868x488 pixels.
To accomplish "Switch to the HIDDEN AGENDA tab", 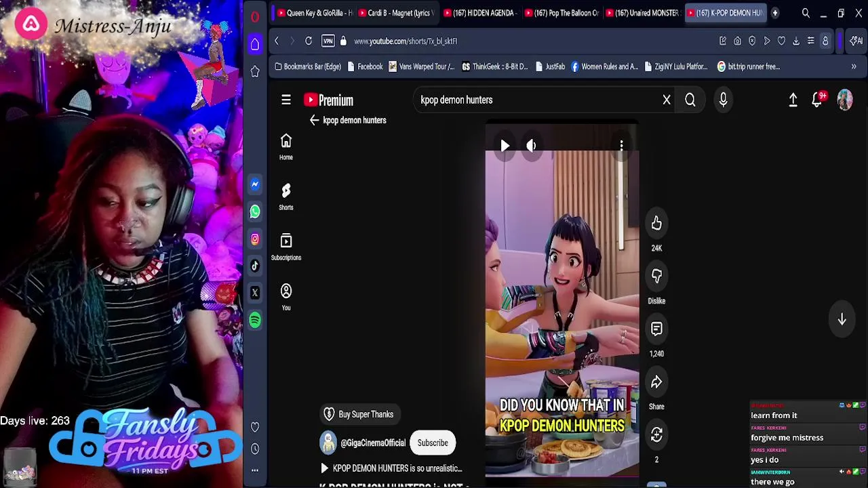I will click(480, 13).
